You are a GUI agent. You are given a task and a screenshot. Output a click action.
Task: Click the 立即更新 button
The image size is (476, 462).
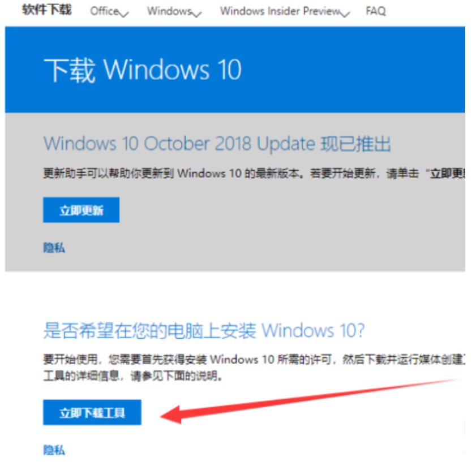(x=82, y=210)
